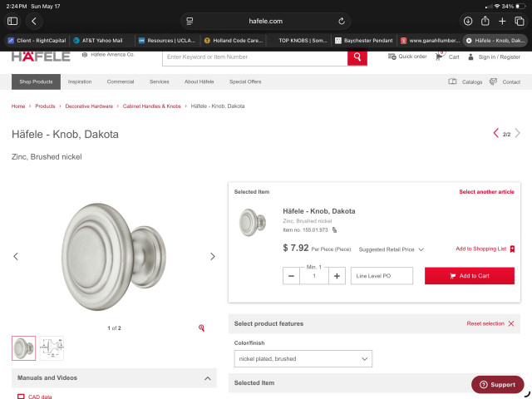
Task: Click Sign in / Register person icon
Action: [470, 57]
